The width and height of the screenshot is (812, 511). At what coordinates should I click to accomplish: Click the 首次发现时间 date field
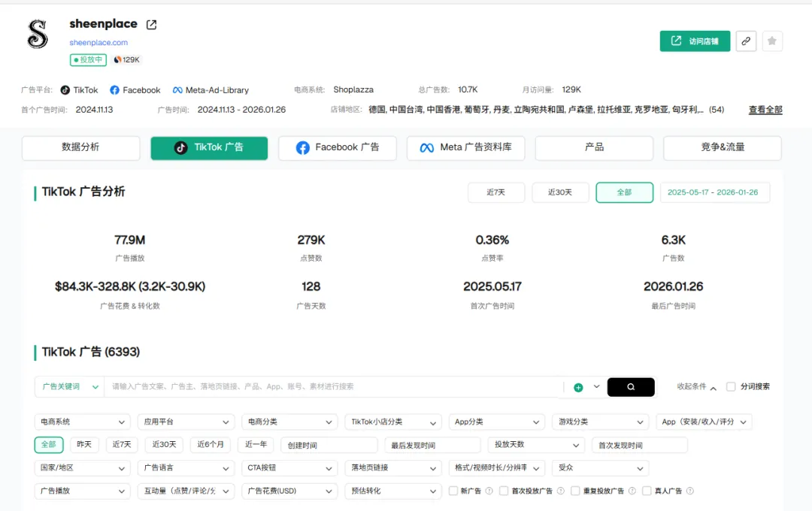coord(640,446)
